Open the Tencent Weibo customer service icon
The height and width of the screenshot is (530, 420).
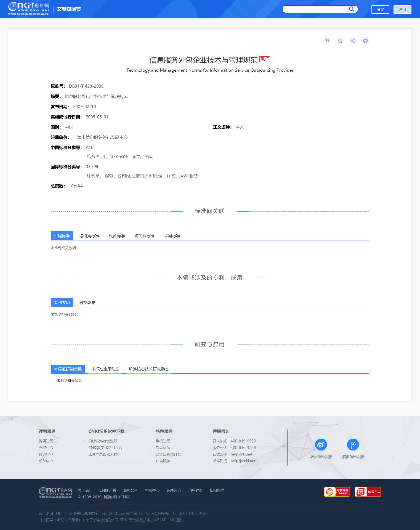coord(353,445)
